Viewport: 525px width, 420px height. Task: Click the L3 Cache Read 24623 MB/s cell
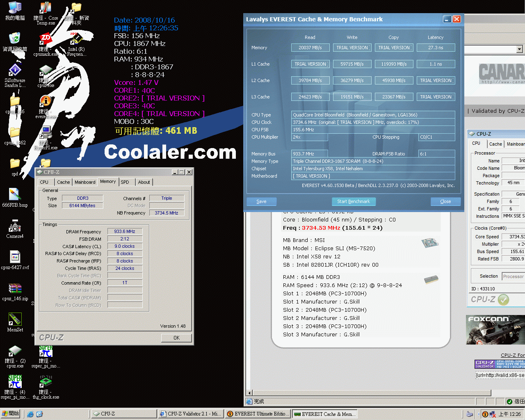(310, 97)
